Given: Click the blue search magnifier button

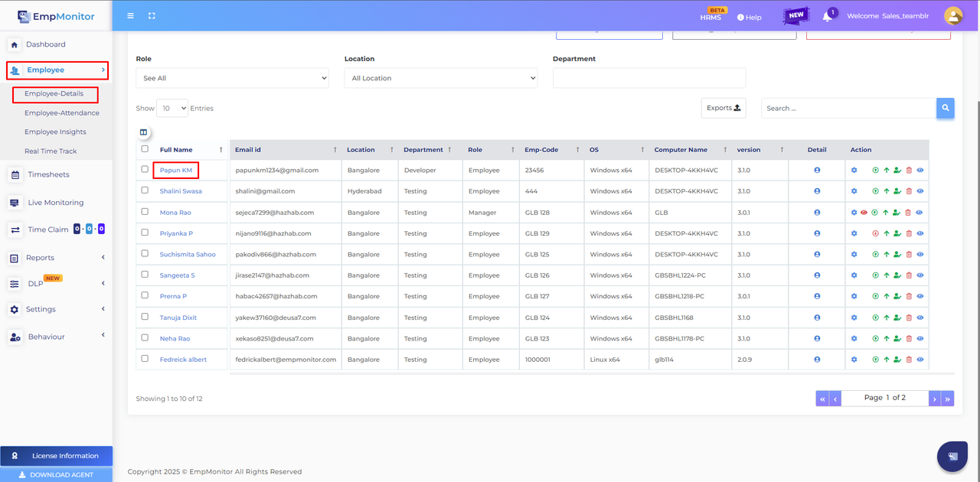Looking at the screenshot, I should [x=946, y=108].
